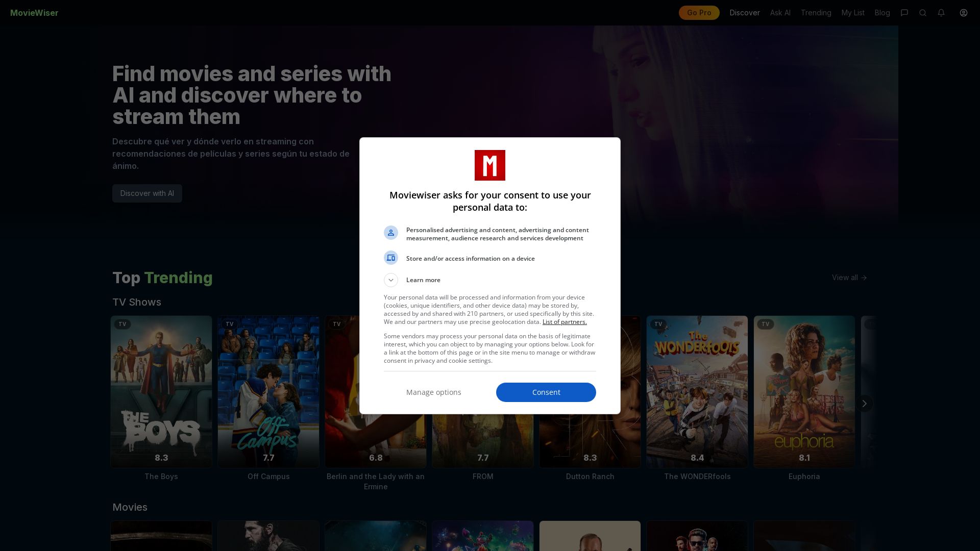The width and height of the screenshot is (980, 551).
Task: Open the Euphoria poster thumbnail
Action: (804, 392)
